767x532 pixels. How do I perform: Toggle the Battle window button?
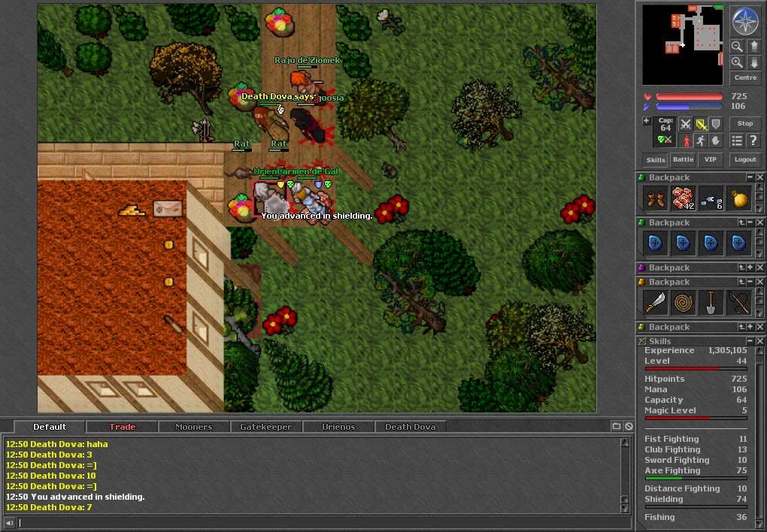(x=683, y=159)
